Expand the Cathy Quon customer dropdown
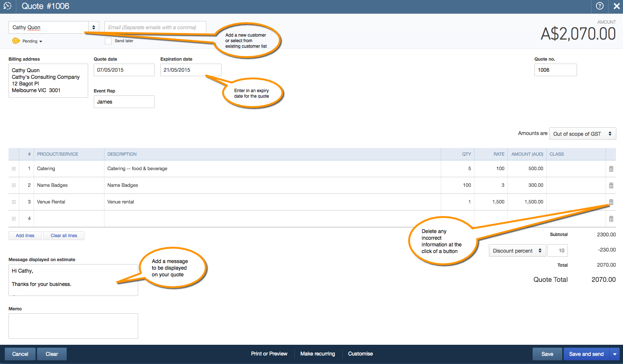 coord(93,27)
